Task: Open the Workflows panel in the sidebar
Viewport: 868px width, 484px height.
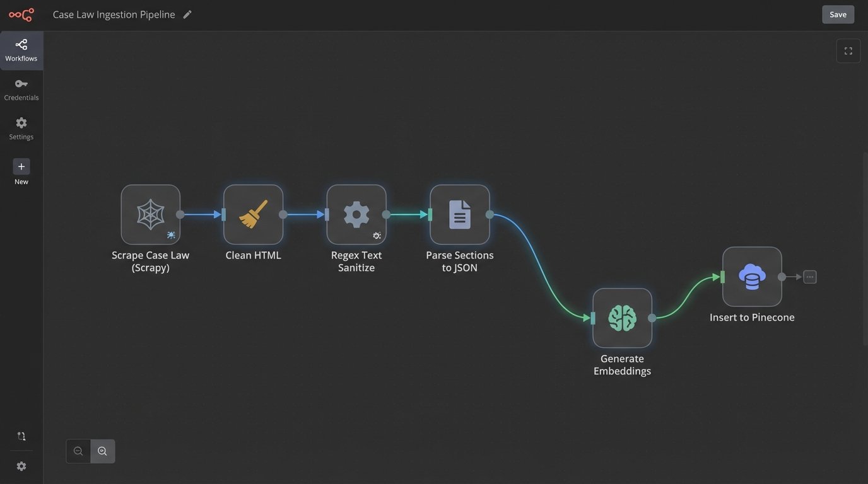Action: tap(21, 49)
